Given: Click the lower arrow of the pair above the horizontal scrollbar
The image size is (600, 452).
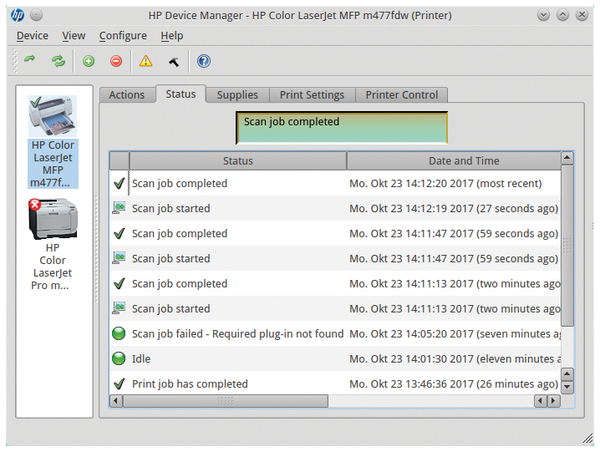Looking at the screenshot, I should [567, 387].
